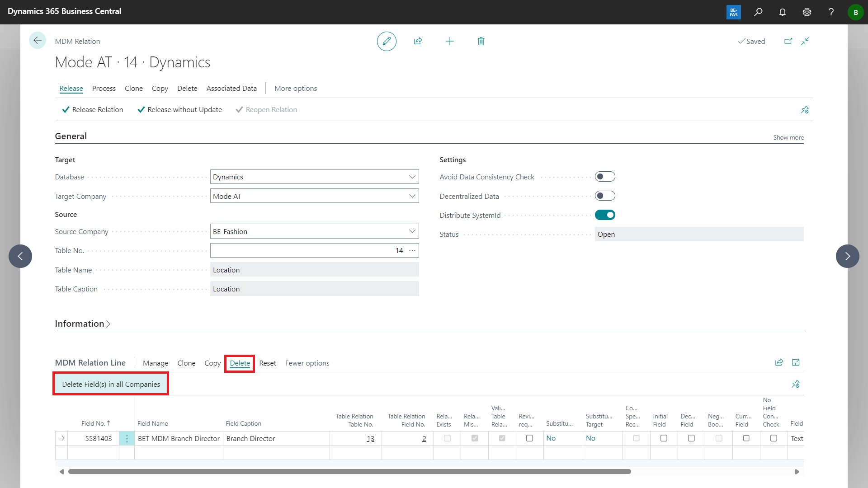Check Current Field box in row
The image size is (868, 488).
pyautogui.click(x=746, y=438)
